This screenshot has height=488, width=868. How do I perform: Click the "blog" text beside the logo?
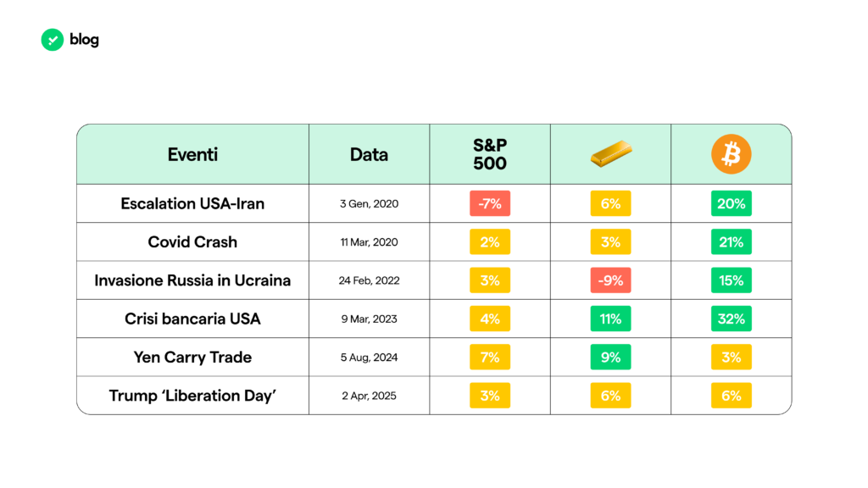(x=85, y=40)
